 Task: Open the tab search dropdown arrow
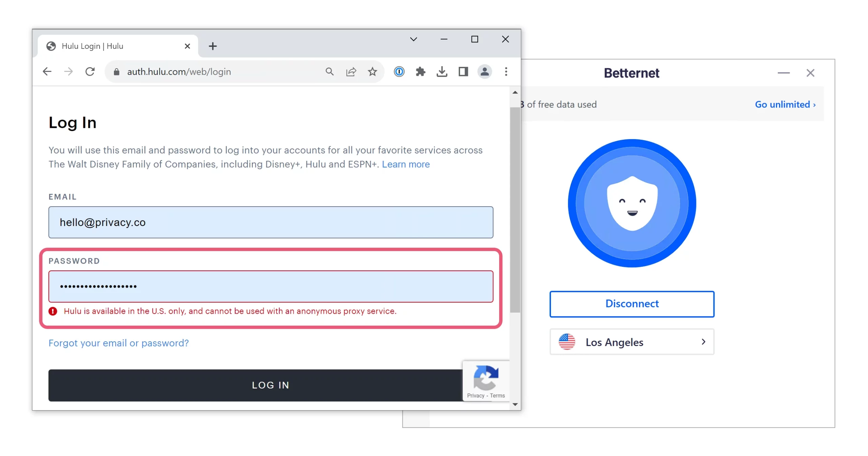tap(413, 39)
